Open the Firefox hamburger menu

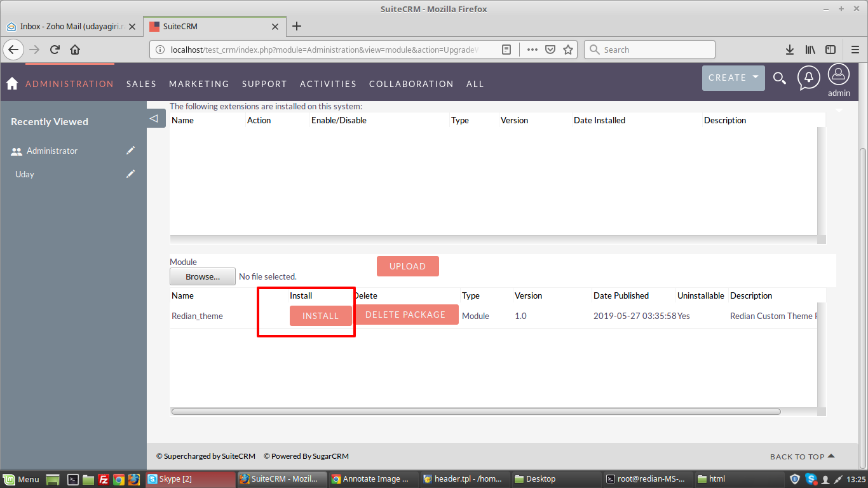click(x=855, y=50)
